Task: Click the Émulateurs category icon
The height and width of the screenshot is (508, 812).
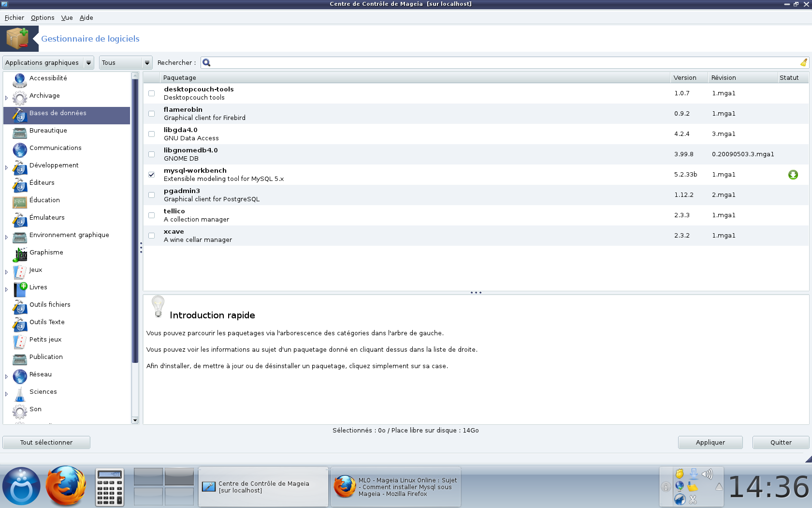Action: [20, 220]
